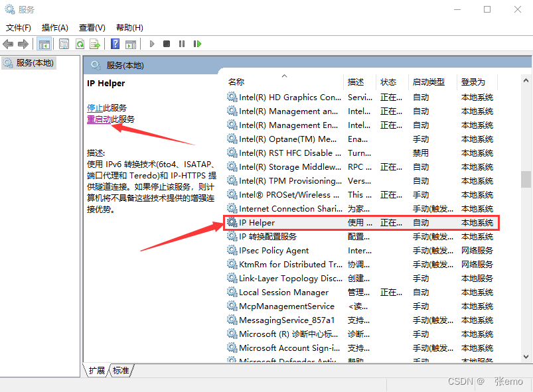
Task: Select the Intel(R) TPM Provisioning service name
Action: pyautogui.click(x=290, y=180)
